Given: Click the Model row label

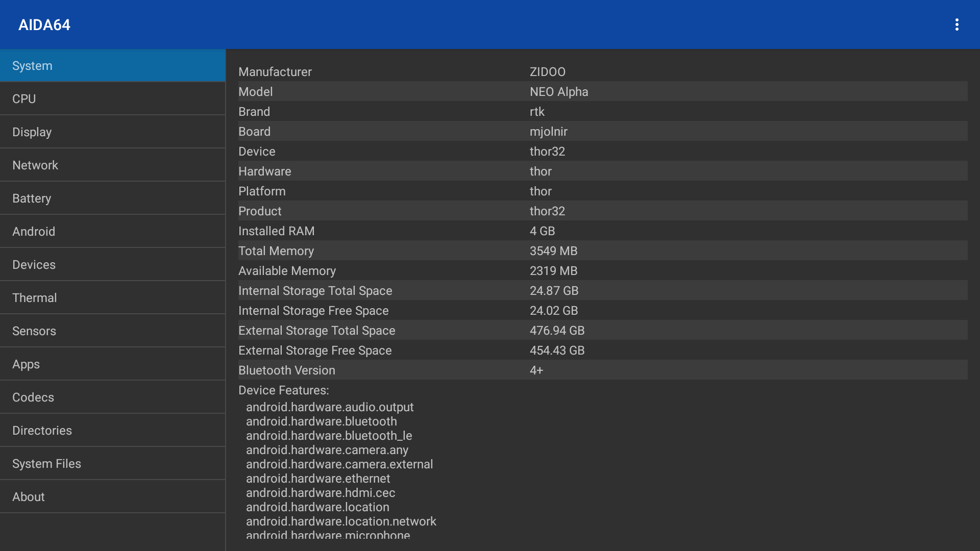Looking at the screenshot, I should pos(255,92).
